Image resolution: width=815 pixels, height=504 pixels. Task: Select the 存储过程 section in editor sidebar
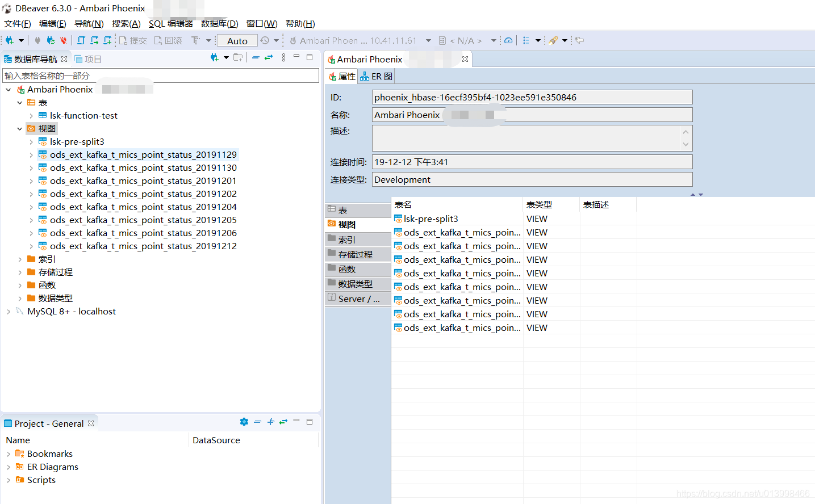coord(358,254)
